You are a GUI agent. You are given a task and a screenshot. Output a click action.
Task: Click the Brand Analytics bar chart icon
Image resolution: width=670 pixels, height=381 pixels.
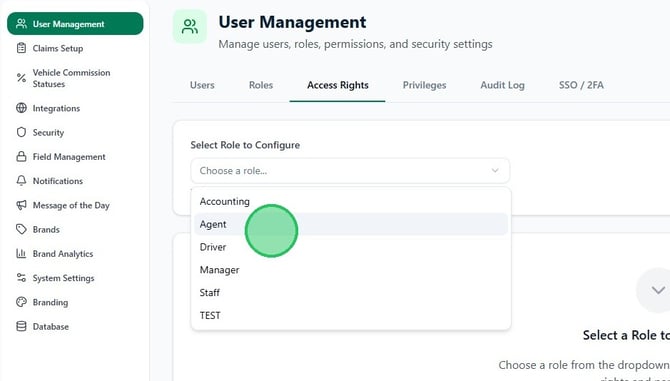pos(21,254)
